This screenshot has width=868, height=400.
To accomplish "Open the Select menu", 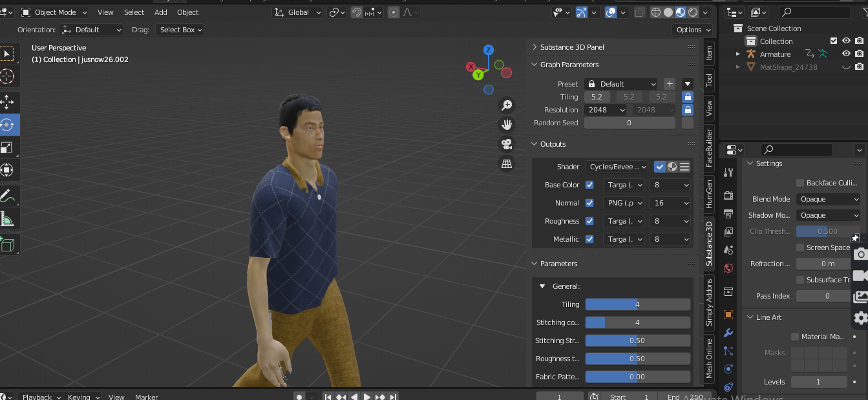I will tap(134, 12).
